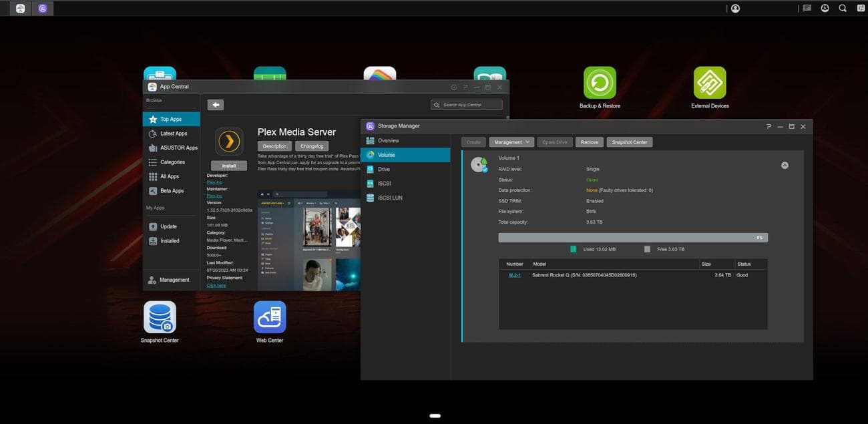868x424 pixels.
Task: Open the iSCSI section of Storage Manager
Action: click(384, 183)
